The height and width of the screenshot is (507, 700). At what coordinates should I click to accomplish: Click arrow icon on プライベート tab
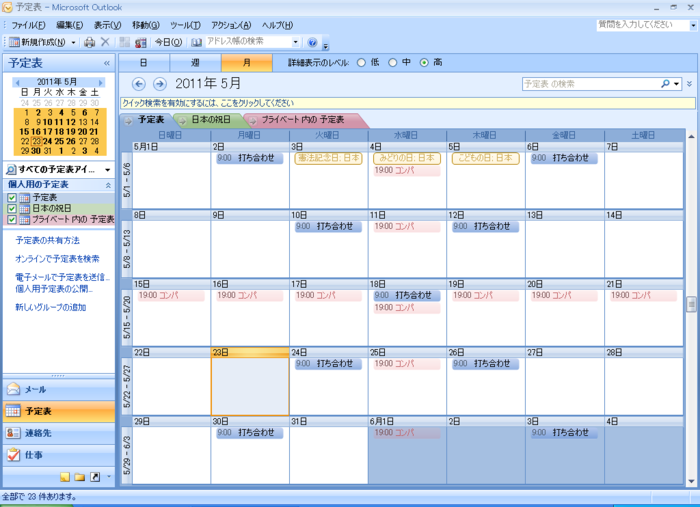tap(253, 121)
